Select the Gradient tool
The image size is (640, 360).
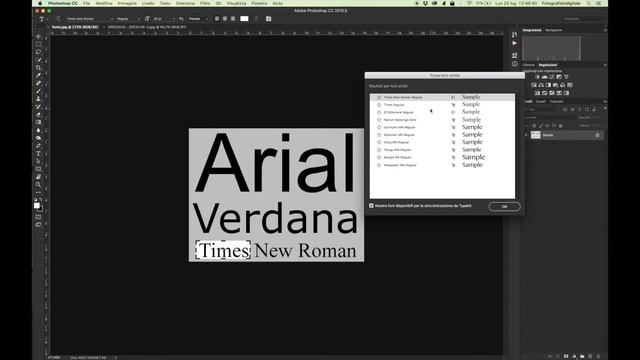point(38,122)
